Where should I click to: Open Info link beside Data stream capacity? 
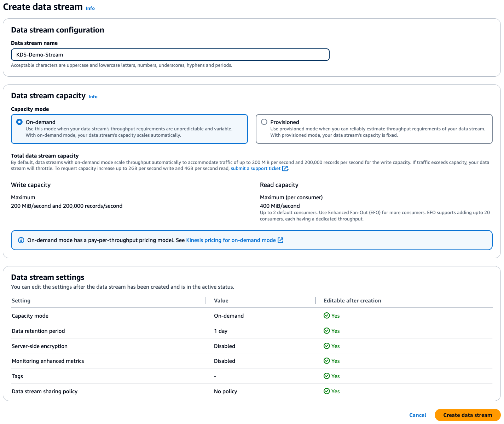[93, 96]
